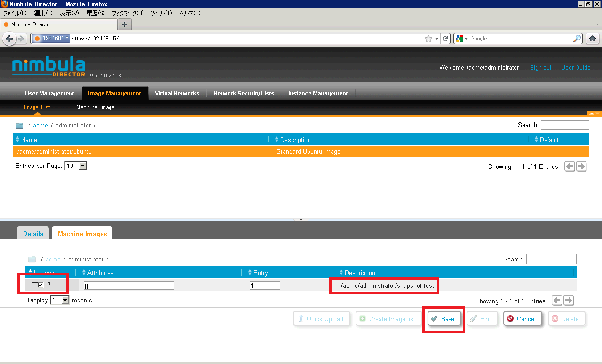Go to previous page of machine image records
This screenshot has width=602, height=364.
(x=557, y=301)
